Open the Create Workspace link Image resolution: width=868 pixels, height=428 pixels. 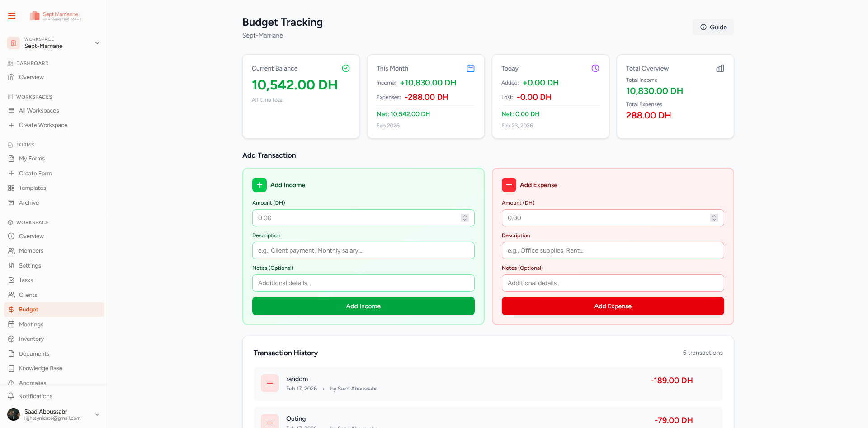click(43, 125)
